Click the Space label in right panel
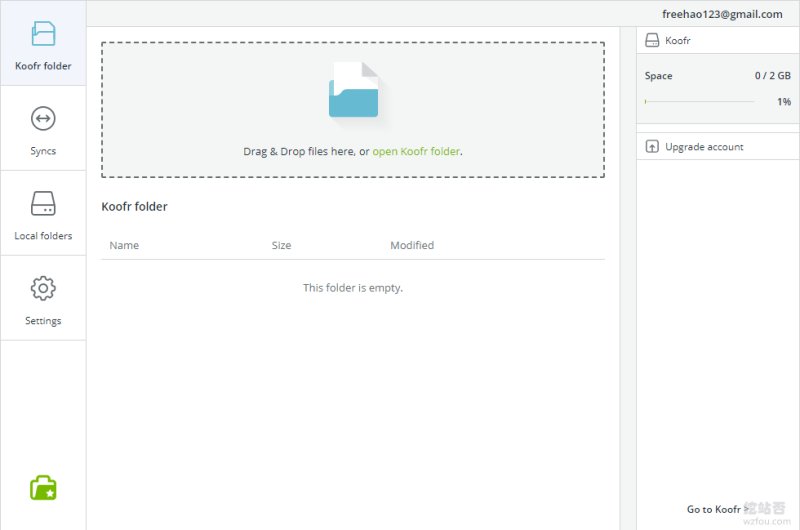 point(658,75)
